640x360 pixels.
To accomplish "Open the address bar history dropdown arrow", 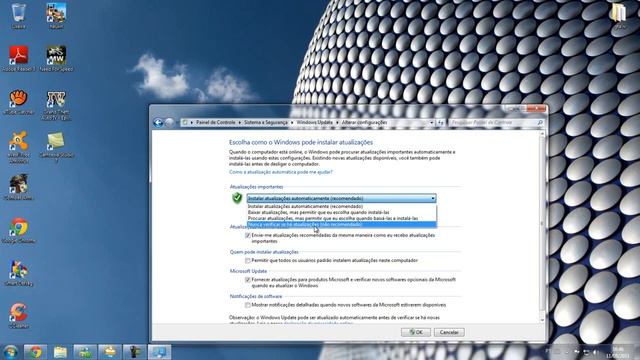I will [431, 122].
